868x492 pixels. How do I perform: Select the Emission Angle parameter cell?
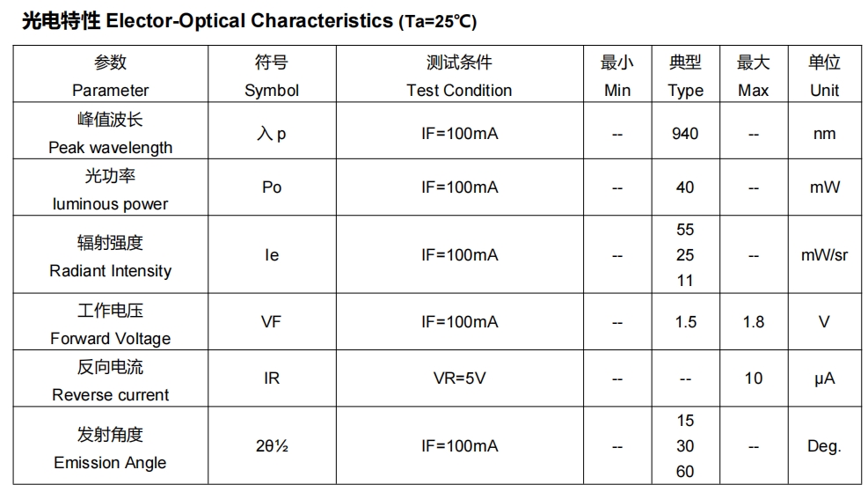point(111,446)
